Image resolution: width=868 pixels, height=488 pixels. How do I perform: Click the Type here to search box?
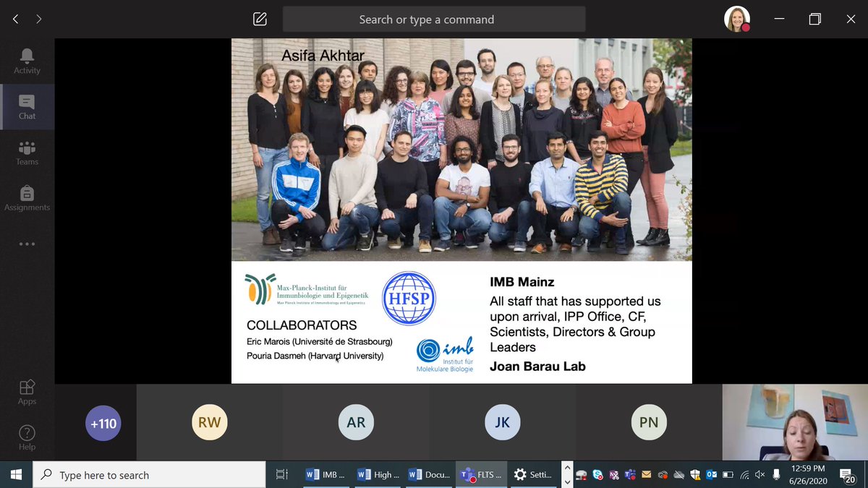click(149, 475)
